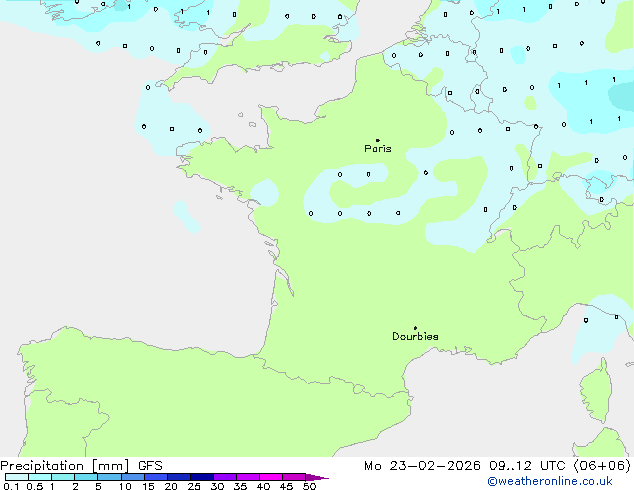
Task: Choose the 30–35 mm purple legend swatch
Action: click(225, 477)
